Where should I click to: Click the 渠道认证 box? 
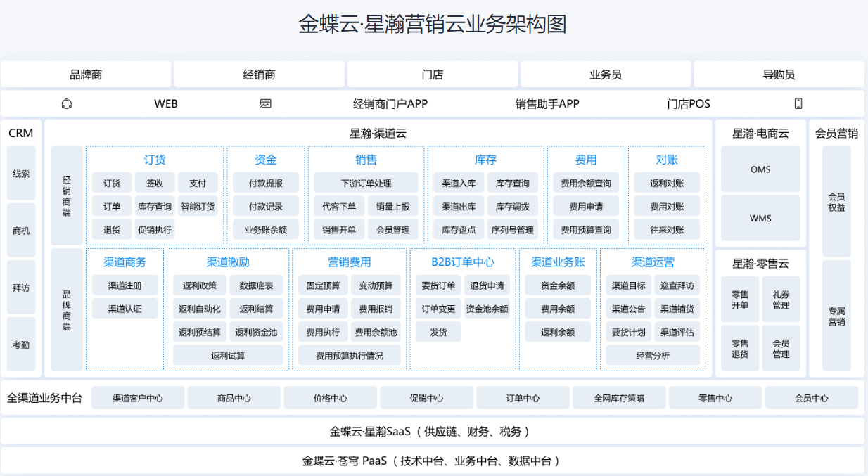[125, 309]
